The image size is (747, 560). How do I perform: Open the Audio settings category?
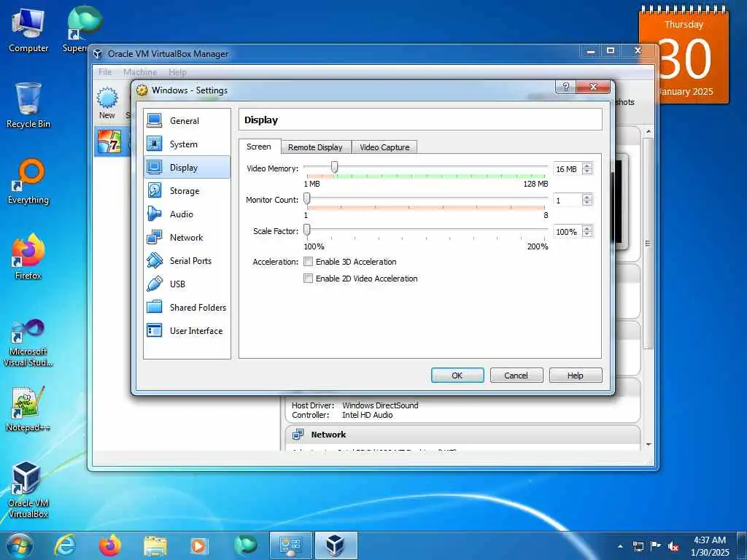click(187, 214)
